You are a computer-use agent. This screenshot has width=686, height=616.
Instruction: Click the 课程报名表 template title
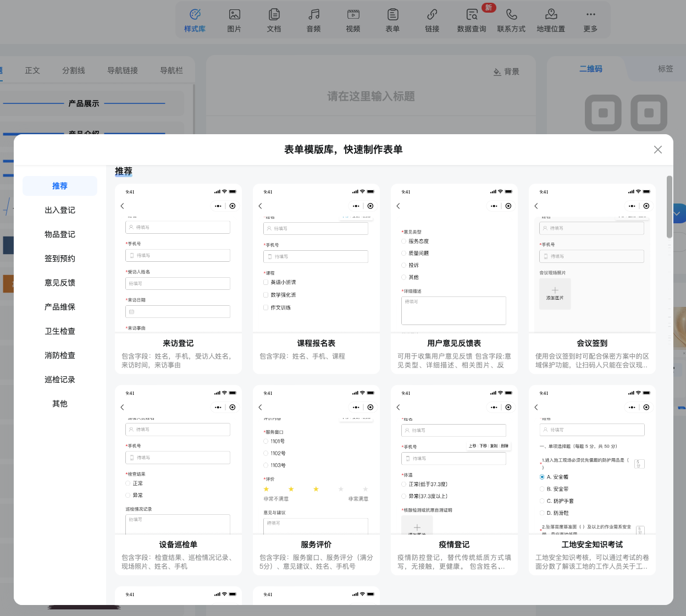[316, 343]
